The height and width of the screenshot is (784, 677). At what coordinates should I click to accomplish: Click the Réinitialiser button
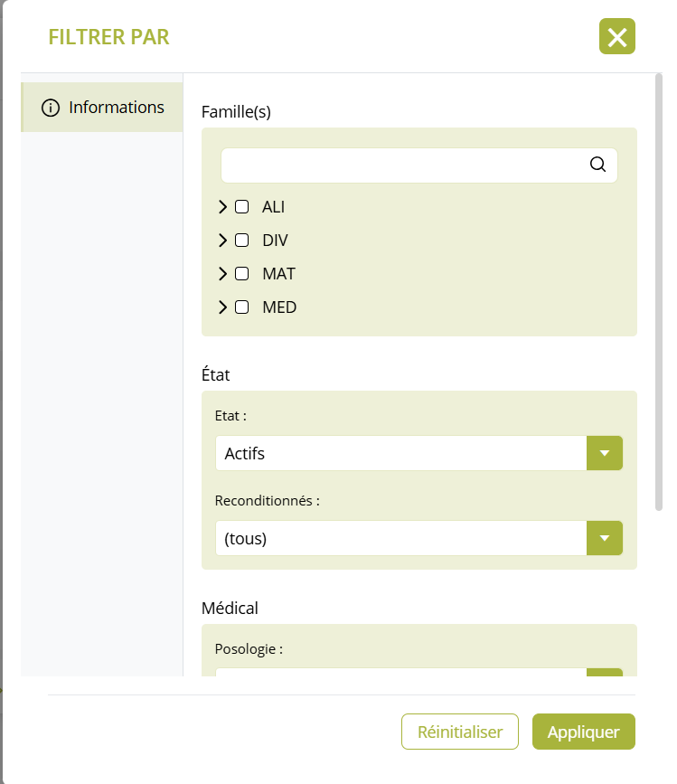pos(460,732)
